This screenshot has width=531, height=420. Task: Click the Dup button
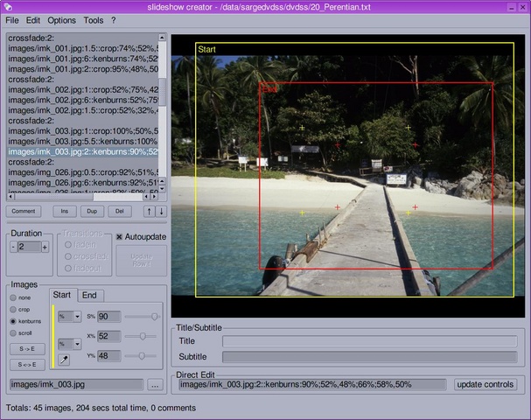pos(91,211)
